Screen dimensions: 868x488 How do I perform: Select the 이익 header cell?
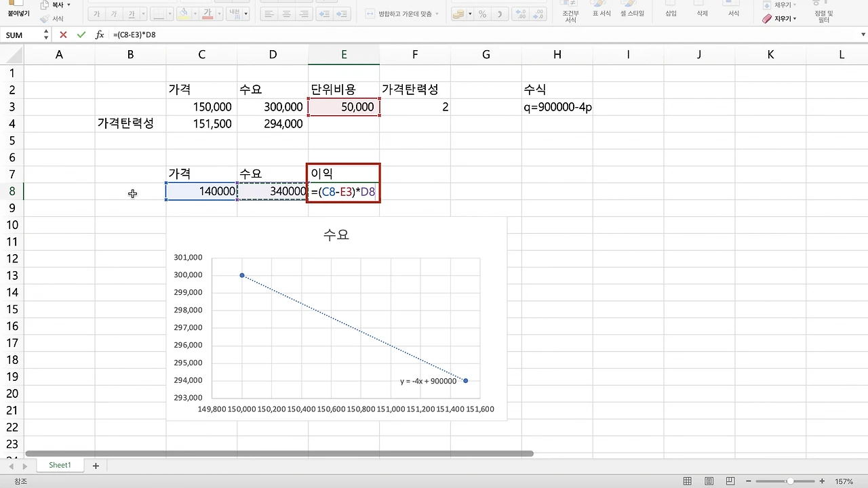click(344, 174)
